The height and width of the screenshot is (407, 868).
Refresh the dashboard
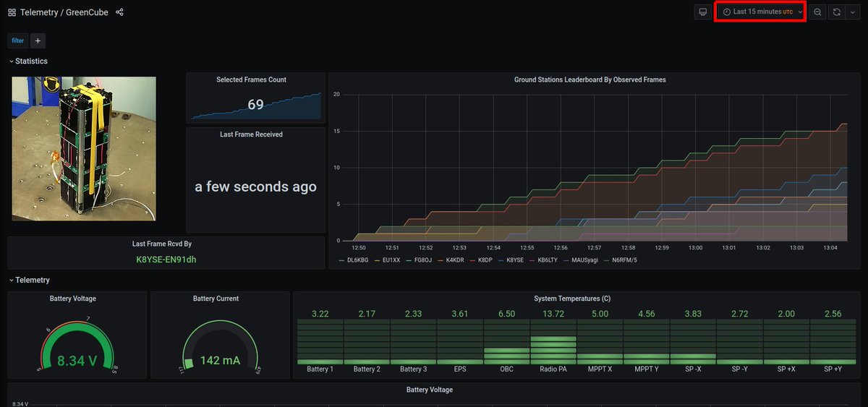tap(836, 12)
